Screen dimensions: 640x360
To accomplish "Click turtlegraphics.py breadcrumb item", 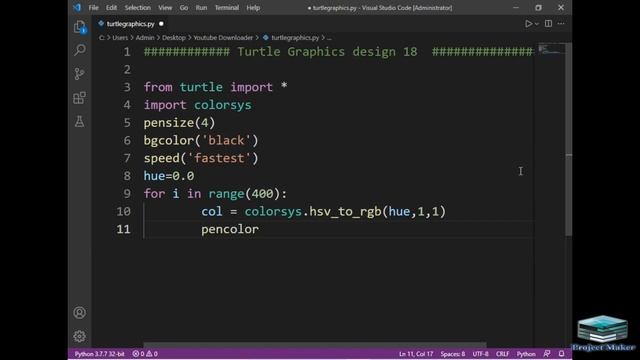I will tap(295, 38).
